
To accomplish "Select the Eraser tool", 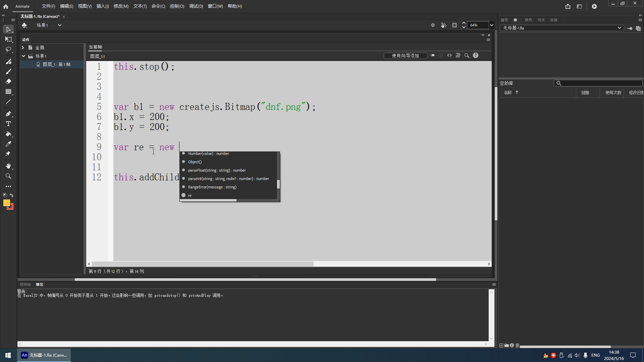I will tap(8, 81).
